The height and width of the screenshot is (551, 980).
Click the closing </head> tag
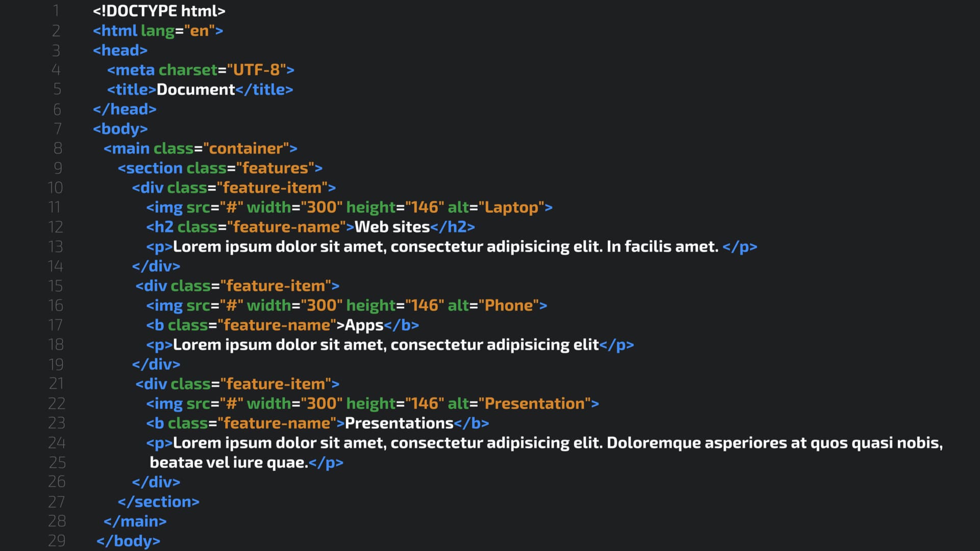click(x=125, y=109)
